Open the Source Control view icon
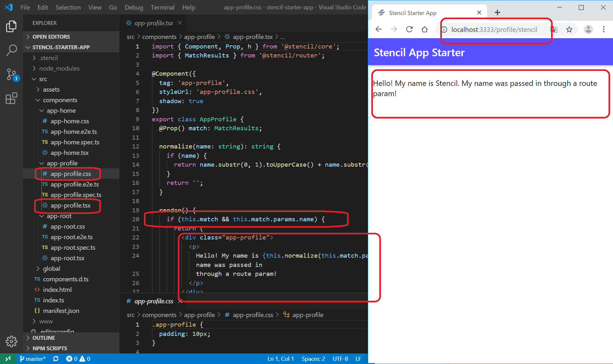 pyautogui.click(x=11, y=74)
